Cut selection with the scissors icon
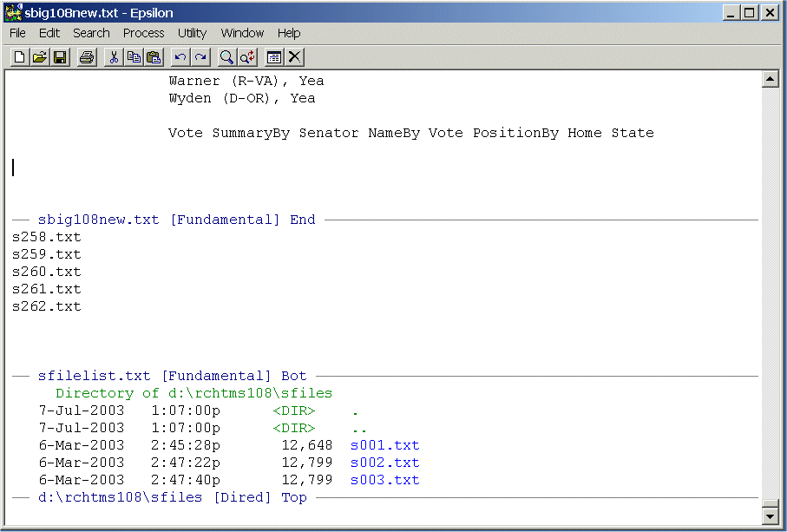787x532 pixels. point(113,57)
